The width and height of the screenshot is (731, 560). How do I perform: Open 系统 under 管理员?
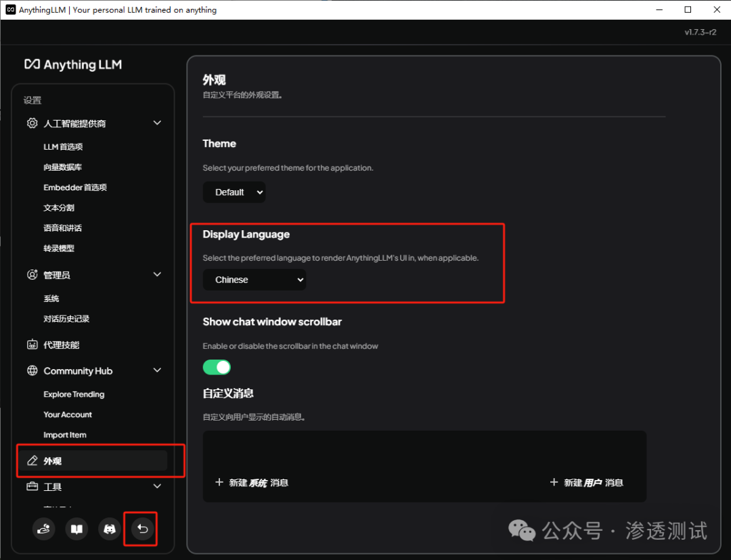(51, 299)
